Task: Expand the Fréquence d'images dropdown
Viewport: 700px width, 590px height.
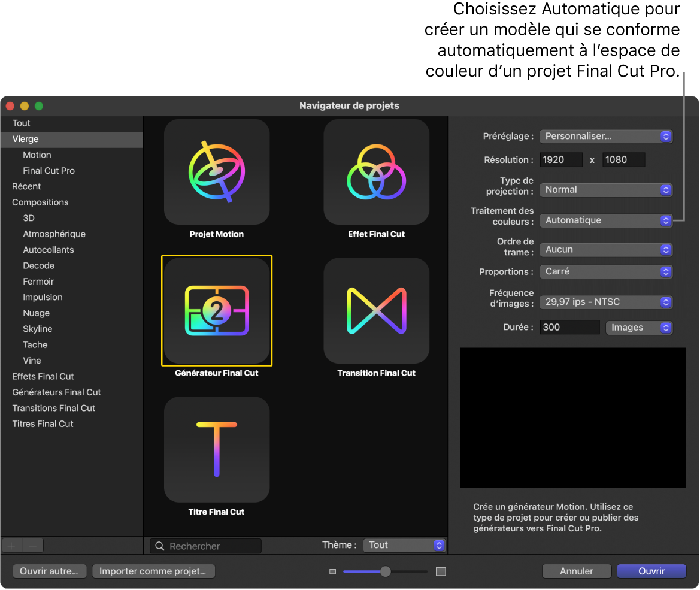Action: point(606,302)
